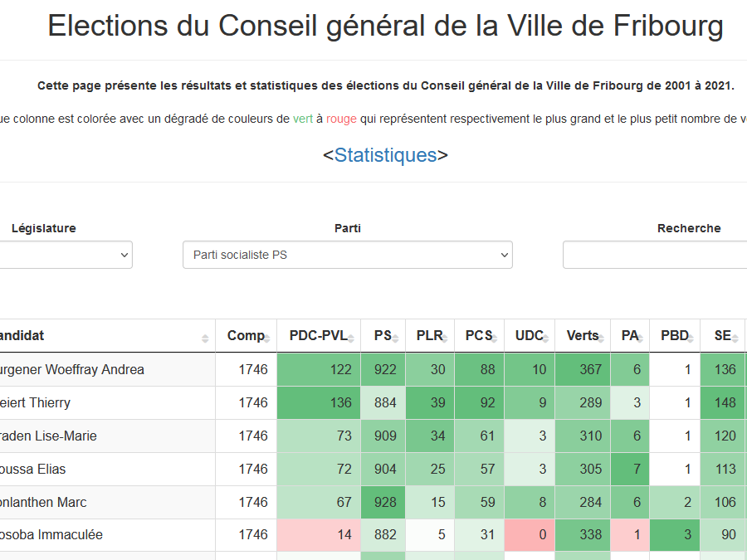The width and height of the screenshot is (747, 560).
Task: Focus the Recherche search field
Action: pyautogui.click(x=656, y=255)
